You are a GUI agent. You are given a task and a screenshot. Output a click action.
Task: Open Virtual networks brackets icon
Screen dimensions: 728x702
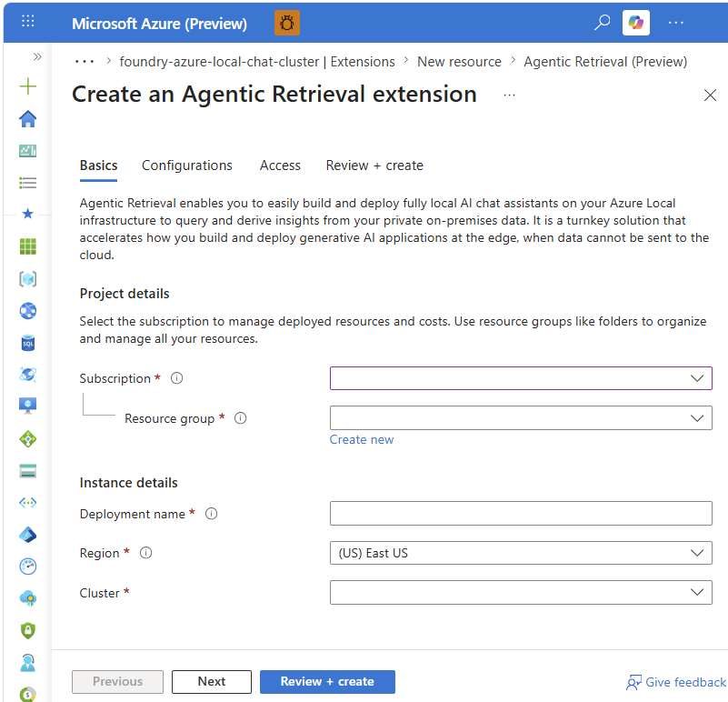[28, 502]
